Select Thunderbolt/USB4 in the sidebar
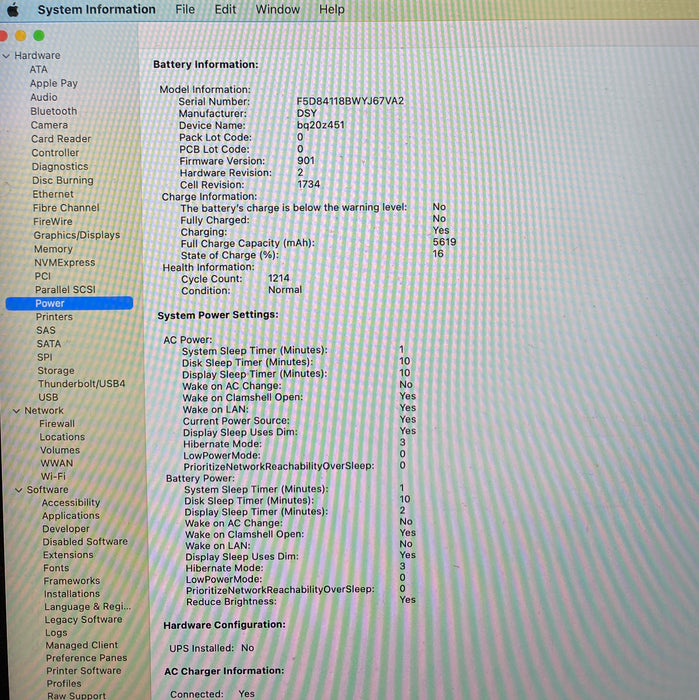 81,384
